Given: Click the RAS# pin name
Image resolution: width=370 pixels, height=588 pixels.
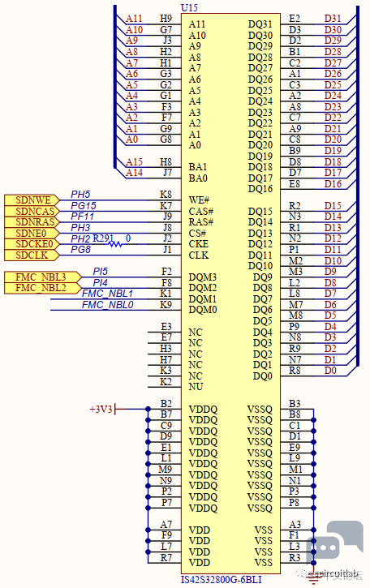Looking at the screenshot, I should [201, 222].
